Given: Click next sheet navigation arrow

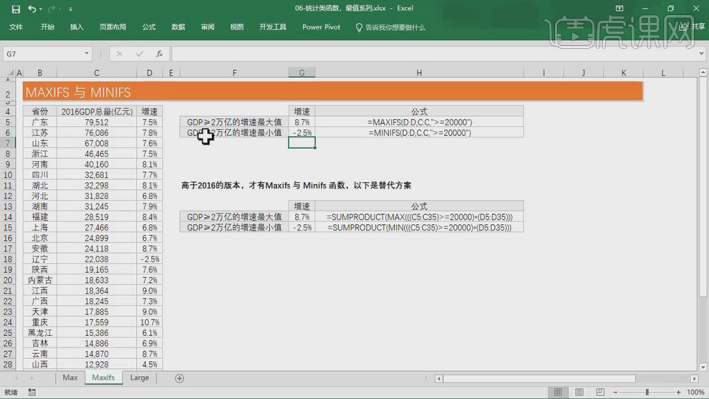Looking at the screenshot, I should pos(32,378).
